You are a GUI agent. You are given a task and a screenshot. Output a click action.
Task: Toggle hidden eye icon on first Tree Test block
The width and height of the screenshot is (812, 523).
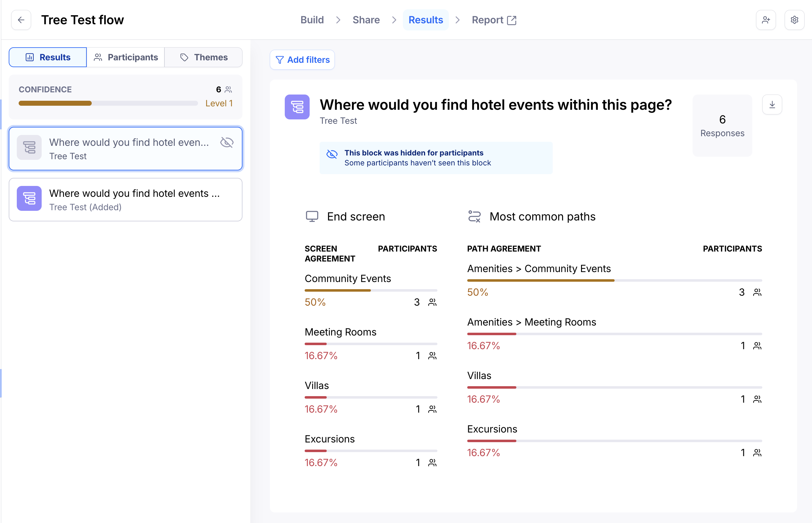(x=227, y=142)
